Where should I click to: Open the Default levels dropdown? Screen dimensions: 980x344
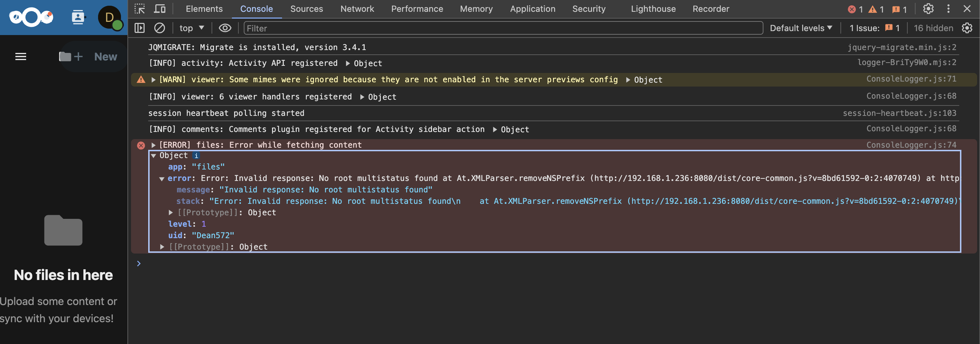[x=801, y=28]
